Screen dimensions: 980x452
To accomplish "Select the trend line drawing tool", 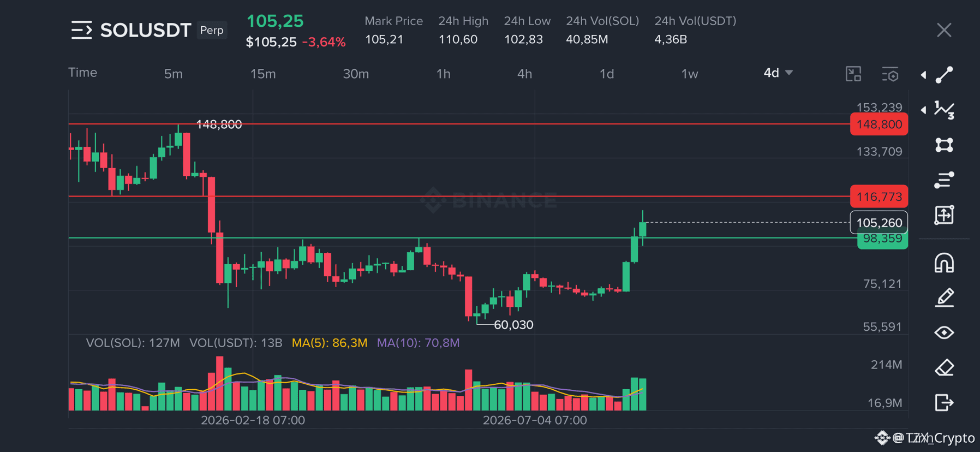I will click(944, 75).
